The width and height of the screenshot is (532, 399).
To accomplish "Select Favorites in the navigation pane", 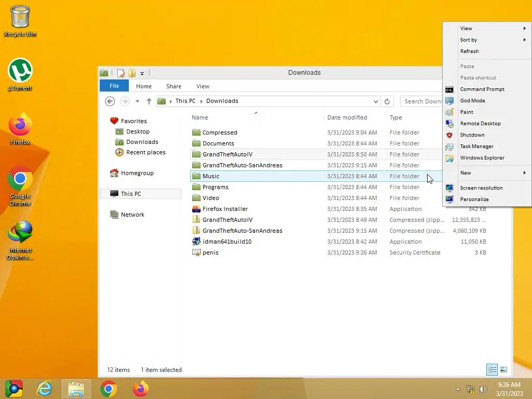I will click(129, 121).
